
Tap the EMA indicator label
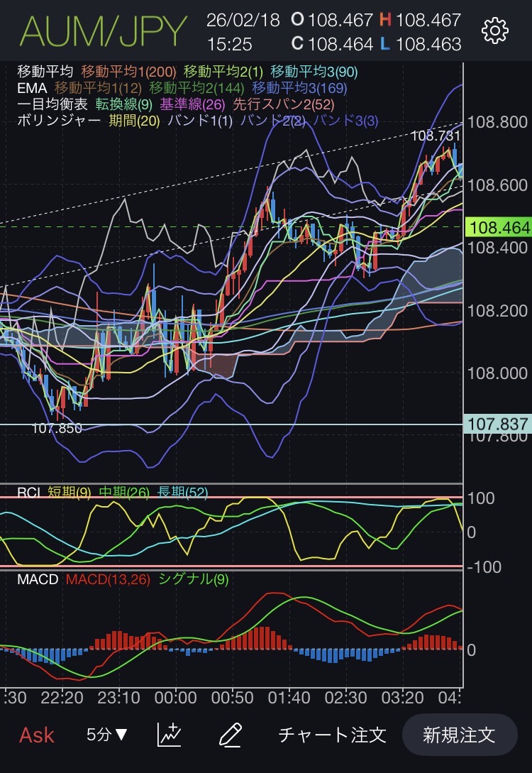[32, 88]
